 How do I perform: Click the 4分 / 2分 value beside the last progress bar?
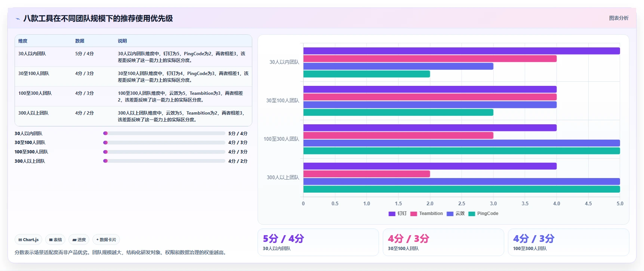click(238, 161)
